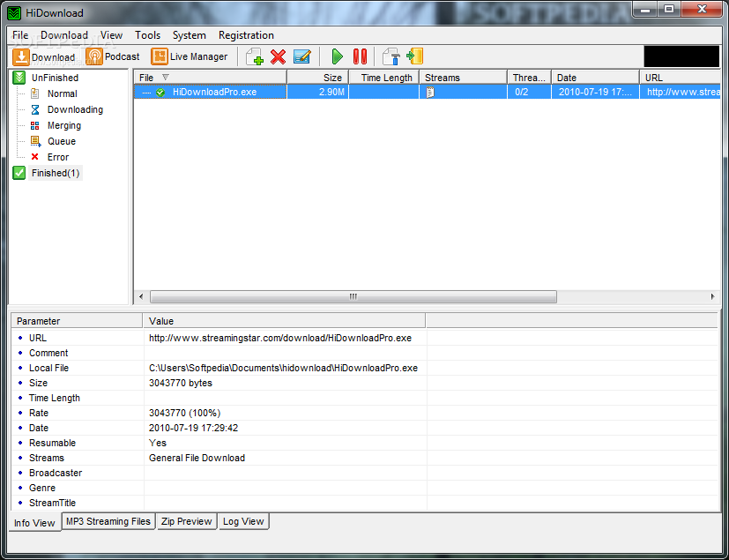
Task: Click the 2010-07-19 17:29:42 date value
Action: [193, 428]
